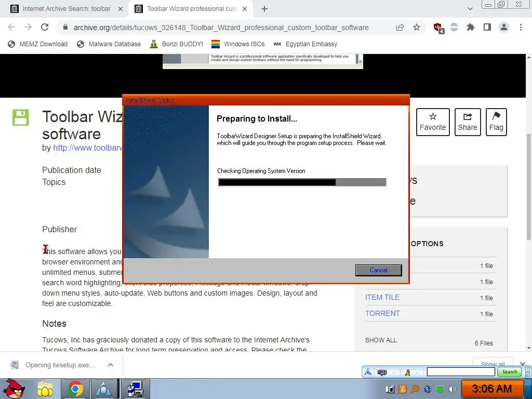Viewport: 532px width, 399px height.
Task: Click the blue globe tray icon
Action: click(x=428, y=389)
